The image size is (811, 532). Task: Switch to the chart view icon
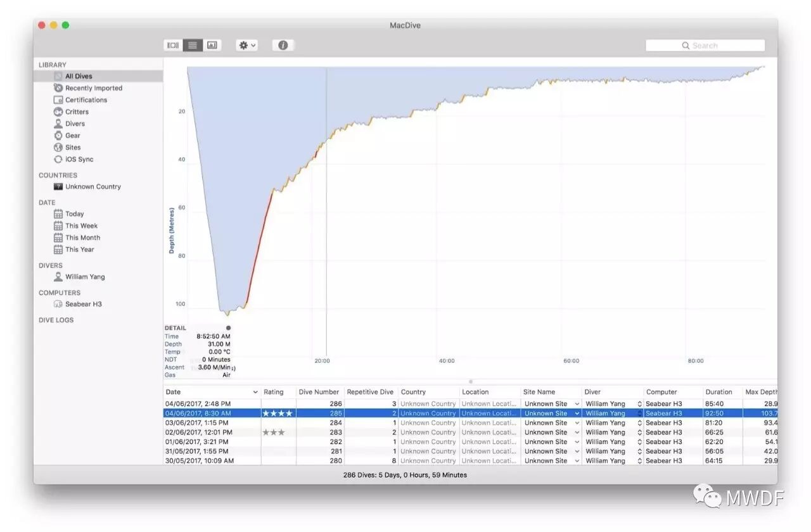[212, 45]
